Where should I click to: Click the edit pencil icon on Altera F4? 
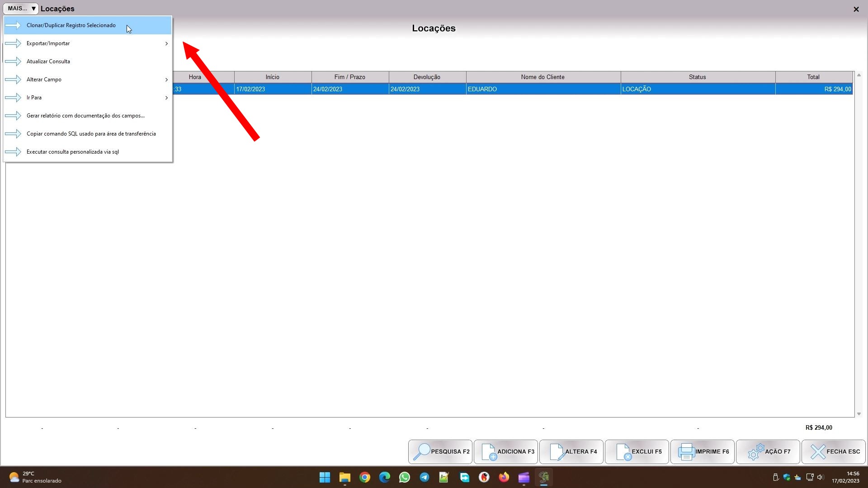click(556, 451)
